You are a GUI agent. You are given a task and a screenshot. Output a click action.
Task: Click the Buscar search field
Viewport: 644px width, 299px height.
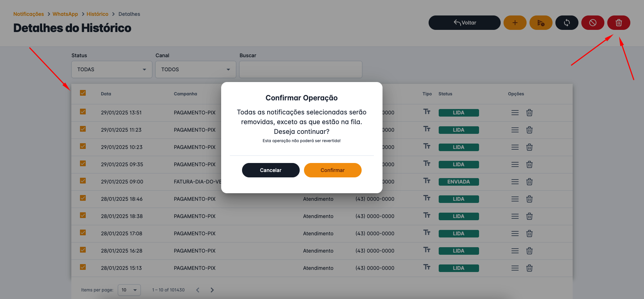pyautogui.click(x=300, y=69)
